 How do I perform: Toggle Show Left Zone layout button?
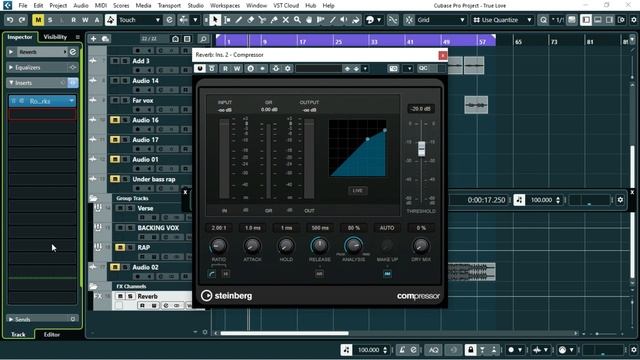[586, 20]
